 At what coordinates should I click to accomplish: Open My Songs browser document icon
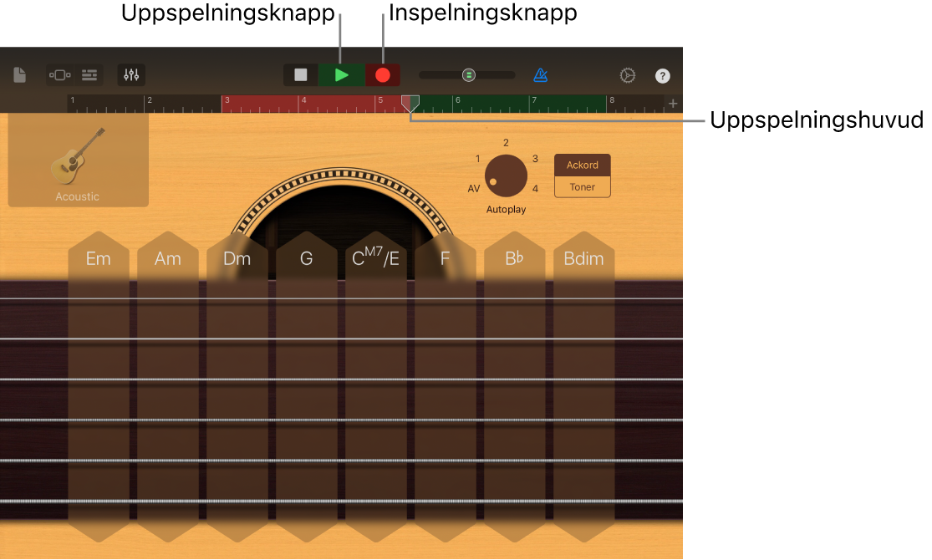pos(19,75)
